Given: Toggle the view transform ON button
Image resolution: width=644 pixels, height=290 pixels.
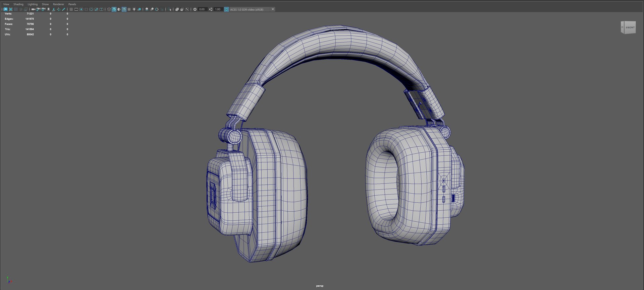Looking at the screenshot, I should coord(226,9).
